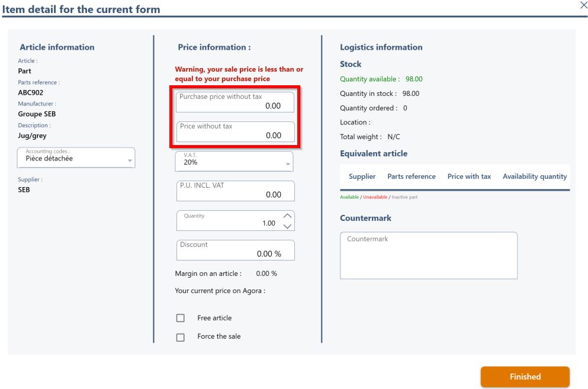Check the Free article checkbox
Viewport: 588px width, 389px height.
[x=181, y=318]
